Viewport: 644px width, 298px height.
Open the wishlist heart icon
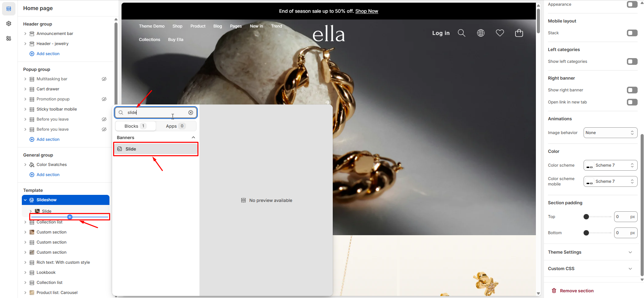[x=500, y=33]
